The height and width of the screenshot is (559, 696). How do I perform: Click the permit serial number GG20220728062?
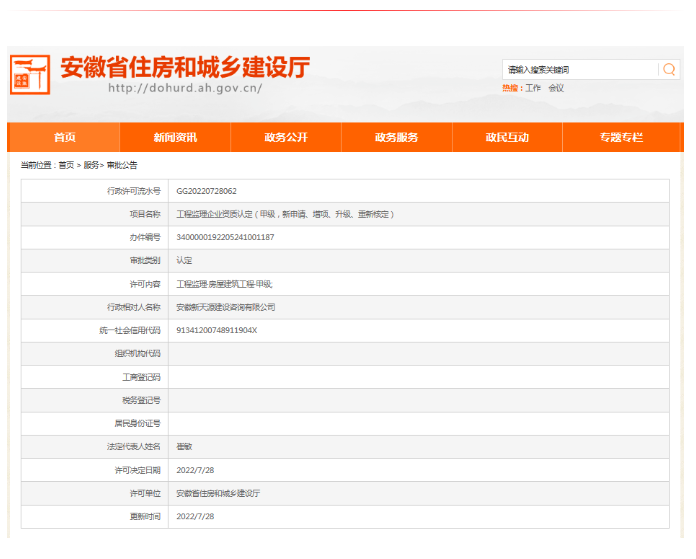tap(206, 190)
